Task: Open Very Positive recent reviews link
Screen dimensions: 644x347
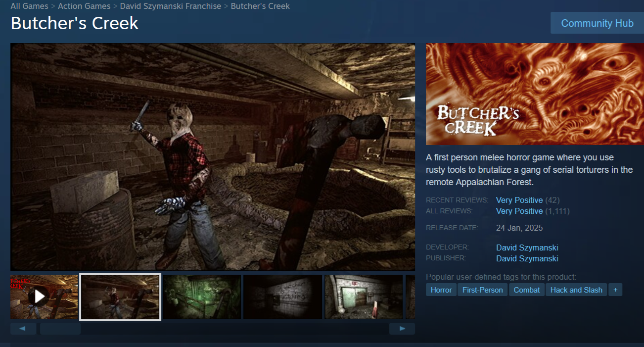Action: point(519,200)
